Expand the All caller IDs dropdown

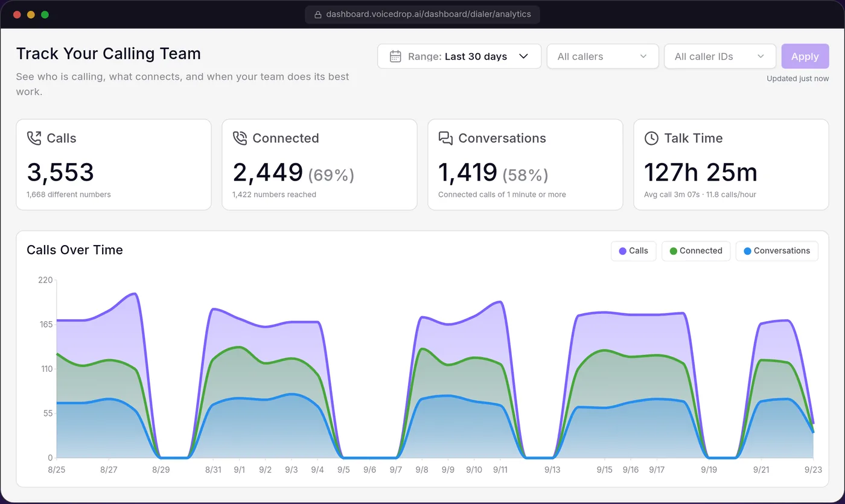pos(719,56)
